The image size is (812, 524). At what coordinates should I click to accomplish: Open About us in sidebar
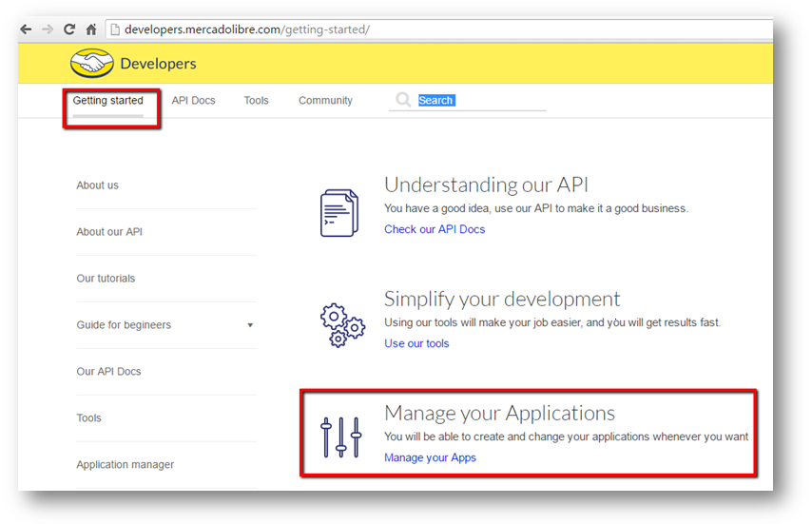coord(97,185)
